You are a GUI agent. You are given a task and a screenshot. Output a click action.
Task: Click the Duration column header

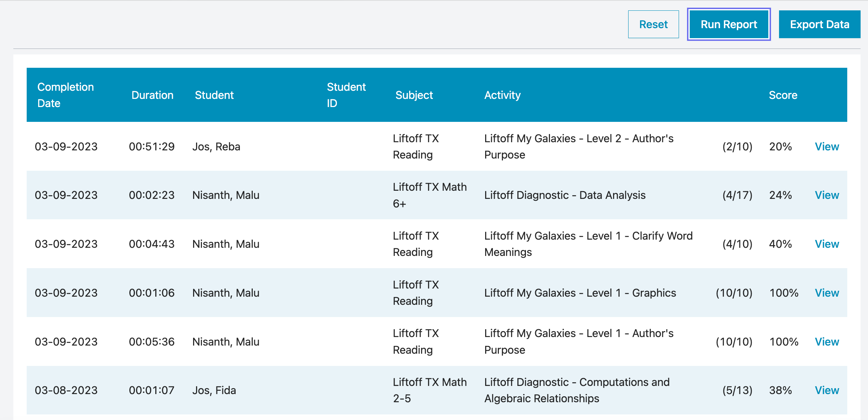[152, 95]
